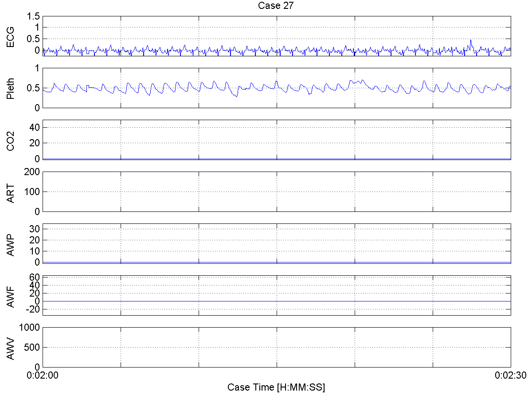Click the 'Case Time [H:MM:SS]' x-axis label

(276, 387)
